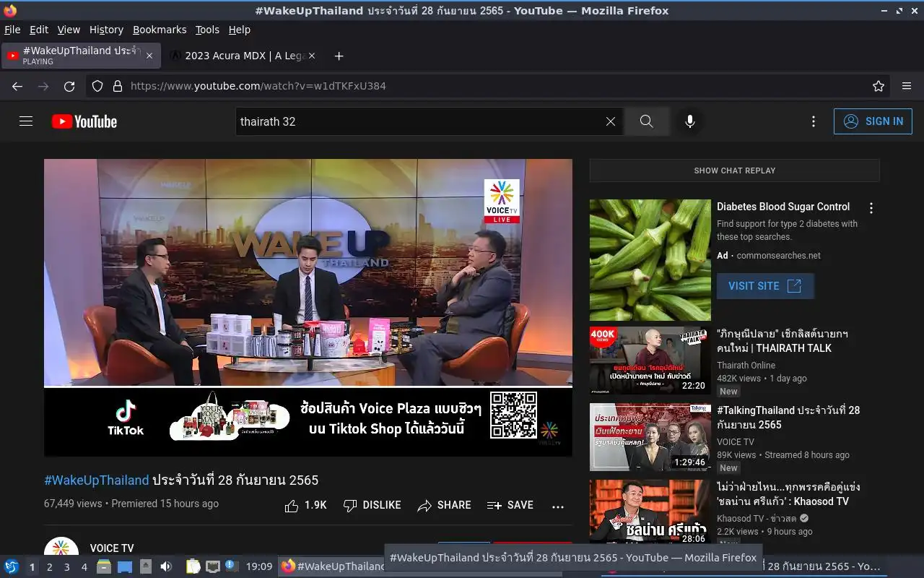Switch to workspace 2
This screenshot has width=924, height=578.
(x=49, y=567)
